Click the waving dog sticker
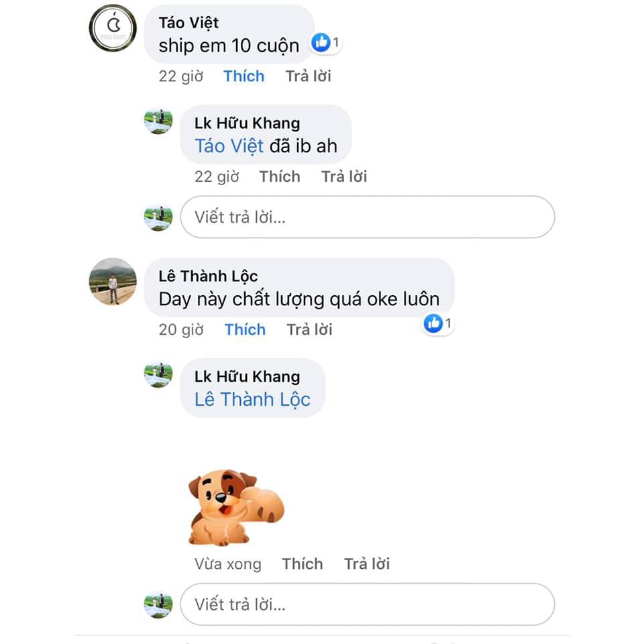644x644 pixels. 236,508
